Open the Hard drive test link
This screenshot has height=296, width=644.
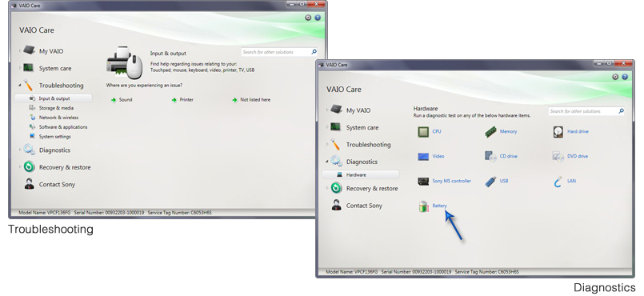tap(578, 131)
